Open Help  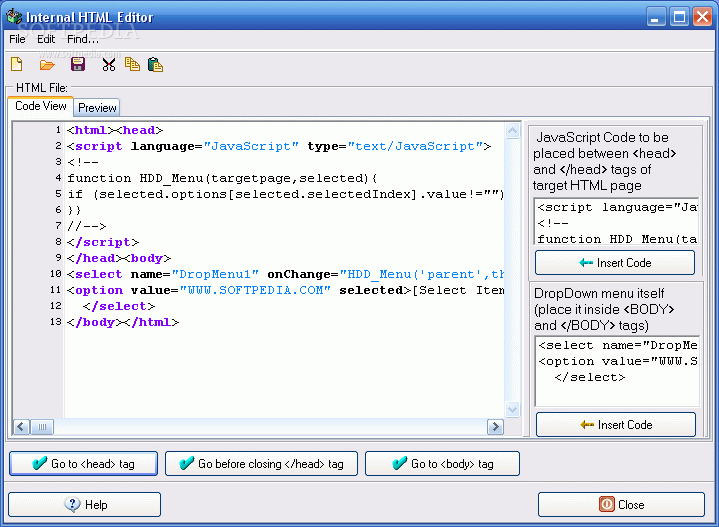pos(84,505)
